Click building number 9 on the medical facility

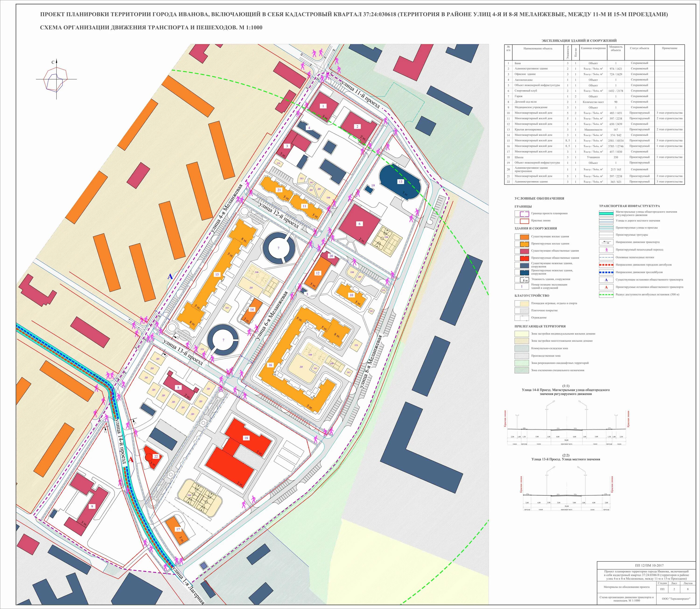point(92,506)
